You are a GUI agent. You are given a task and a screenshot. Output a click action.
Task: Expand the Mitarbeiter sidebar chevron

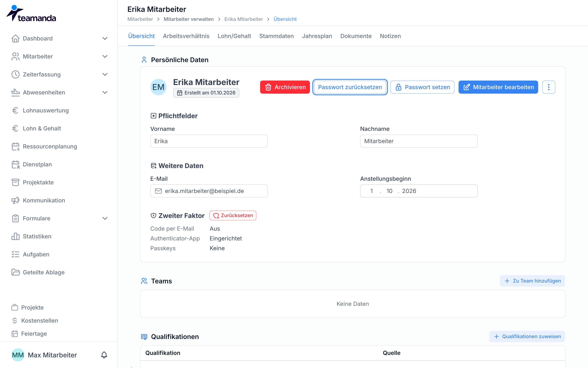click(x=105, y=56)
